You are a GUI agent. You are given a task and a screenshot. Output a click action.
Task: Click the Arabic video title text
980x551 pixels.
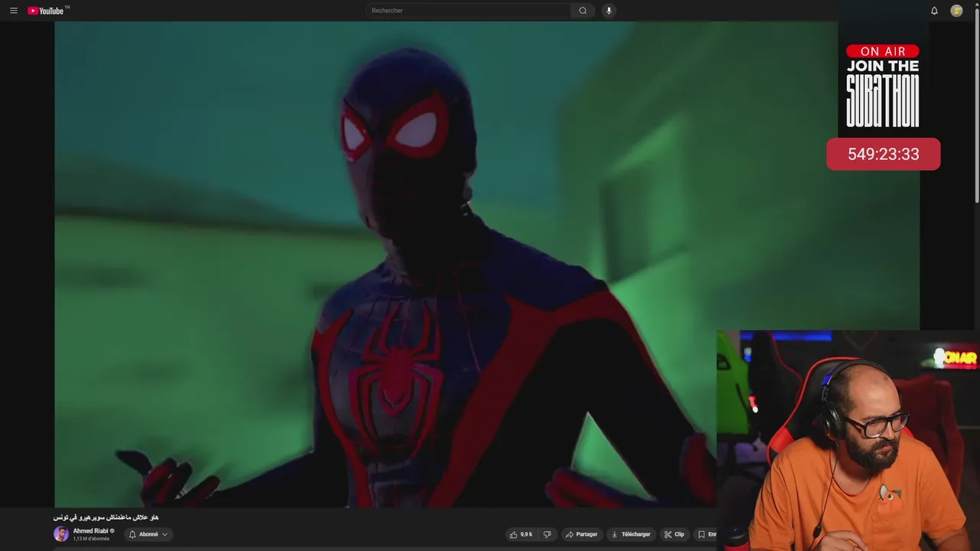(106, 517)
